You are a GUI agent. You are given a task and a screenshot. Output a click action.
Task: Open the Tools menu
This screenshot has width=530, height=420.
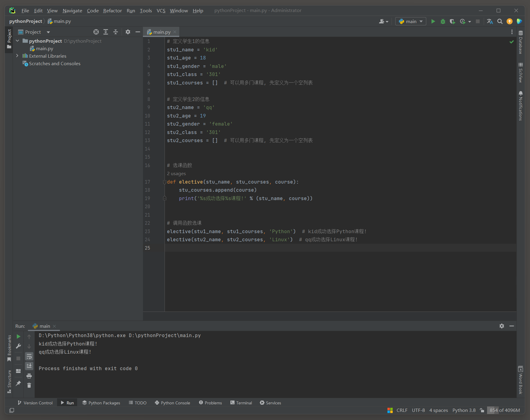pos(146,11)
